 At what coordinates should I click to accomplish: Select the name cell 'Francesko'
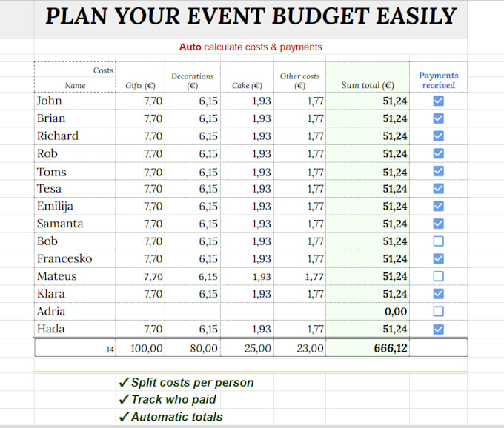pyautogui.click(x=75, y=258)
